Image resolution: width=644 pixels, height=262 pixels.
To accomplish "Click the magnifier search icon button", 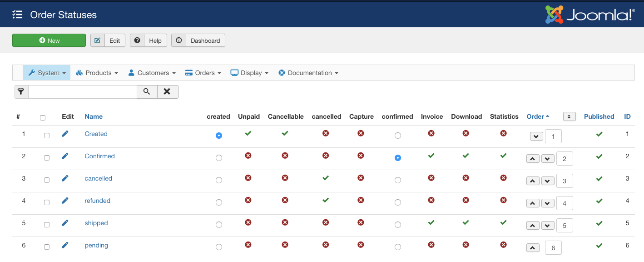I will pyautogui.click(x=147, y=92).
